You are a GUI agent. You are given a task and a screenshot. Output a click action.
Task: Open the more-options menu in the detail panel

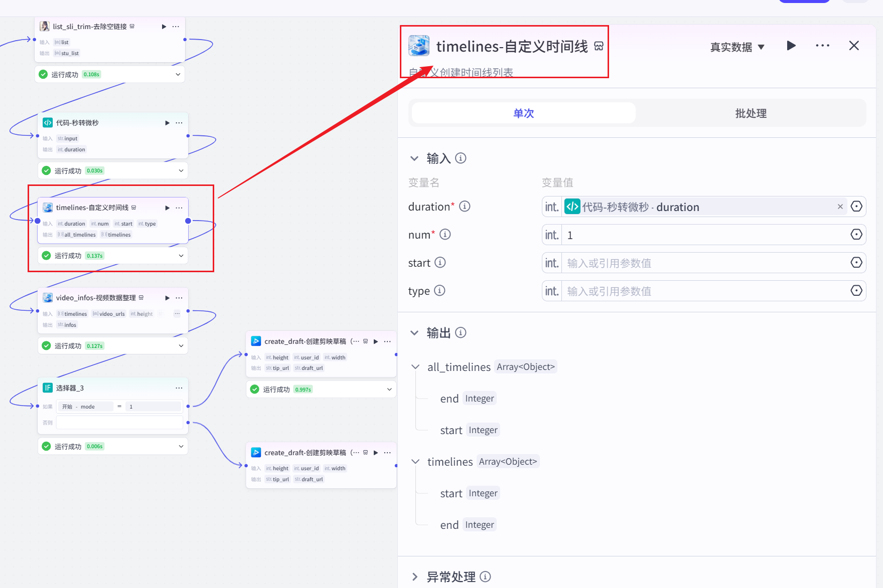coord(822,46)
